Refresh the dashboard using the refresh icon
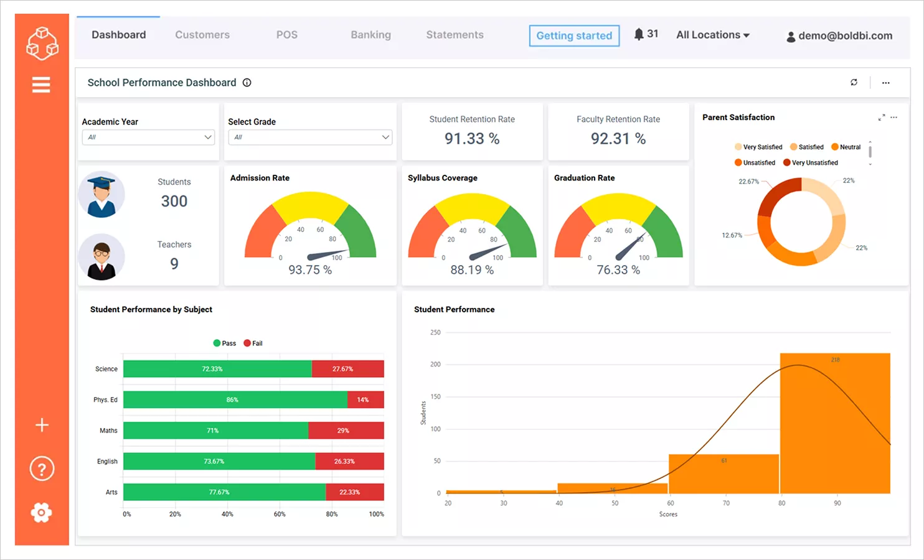The image size is (924, 560). (x=854, y=82)
